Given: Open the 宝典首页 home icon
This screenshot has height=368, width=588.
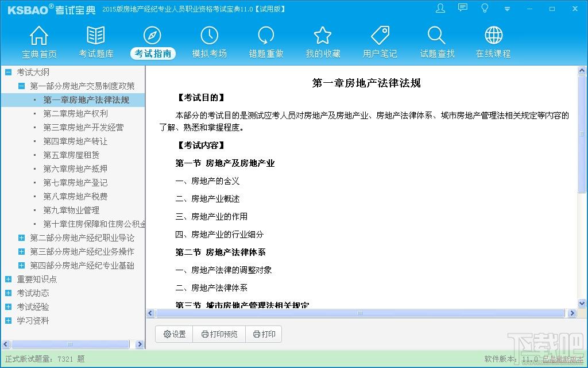Looking at the screenshot, I should tap(39, 36).
